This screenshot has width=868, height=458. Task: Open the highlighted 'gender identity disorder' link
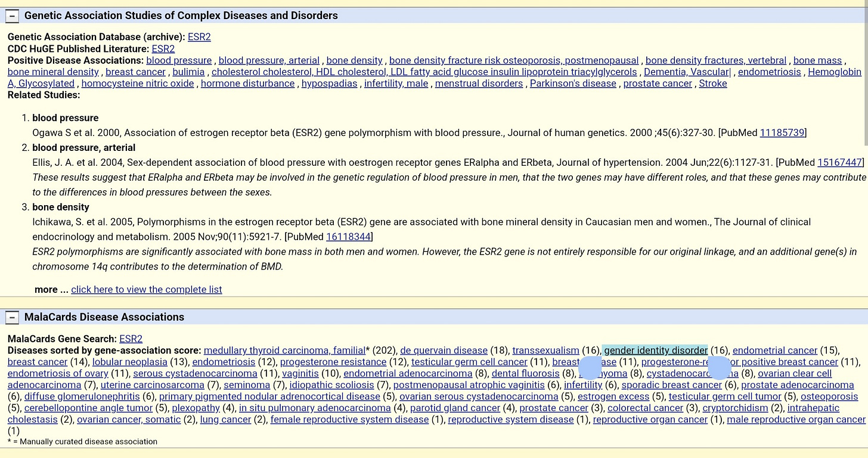[x=656, y=351]
